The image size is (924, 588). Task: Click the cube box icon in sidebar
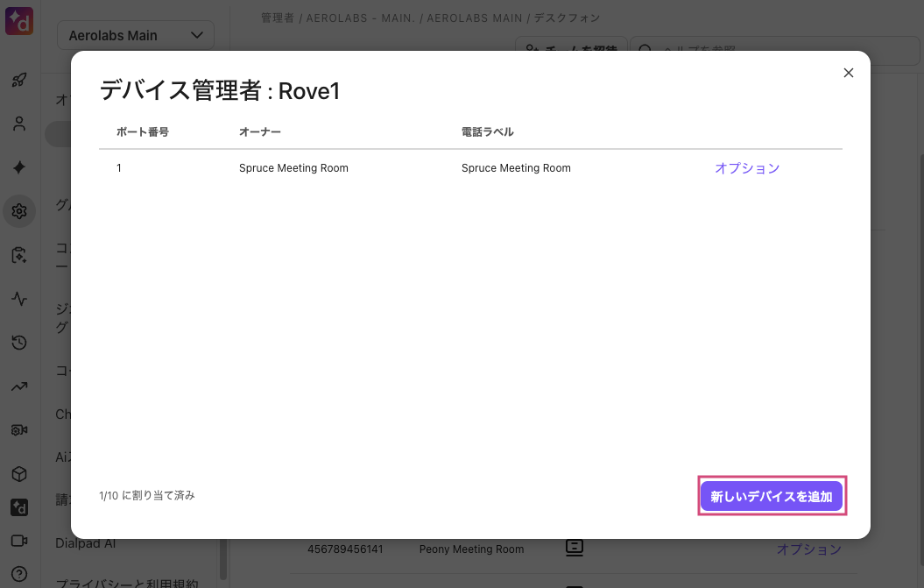(19, 474)
